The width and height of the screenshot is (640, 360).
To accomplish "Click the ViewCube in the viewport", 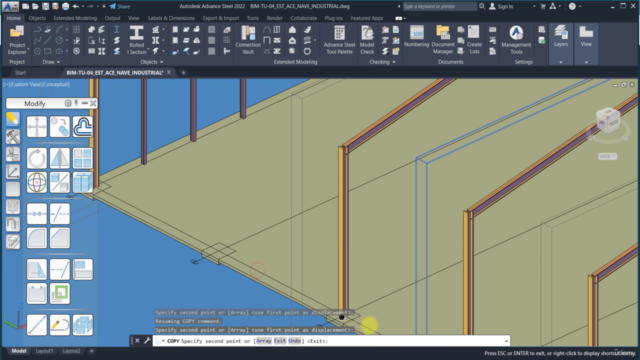I will tap(608, 119).
